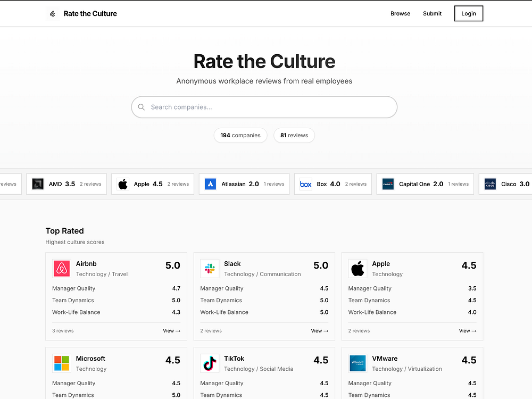Click the Apple logo in the Top Rated card
The width and height of the screenshot is (532, 399).
[x=358, y=269]
